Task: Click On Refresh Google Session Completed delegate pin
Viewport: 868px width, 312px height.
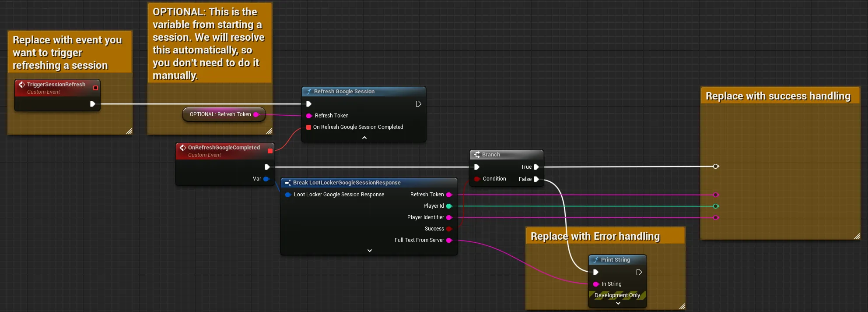Action: click(x=308, y=127)
